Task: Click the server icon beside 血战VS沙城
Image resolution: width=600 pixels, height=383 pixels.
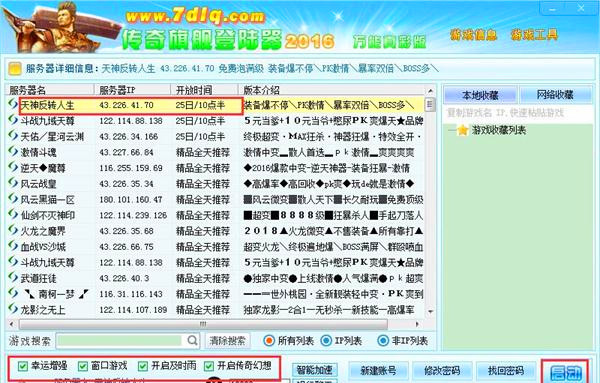Action: click(x=13, y=246)
